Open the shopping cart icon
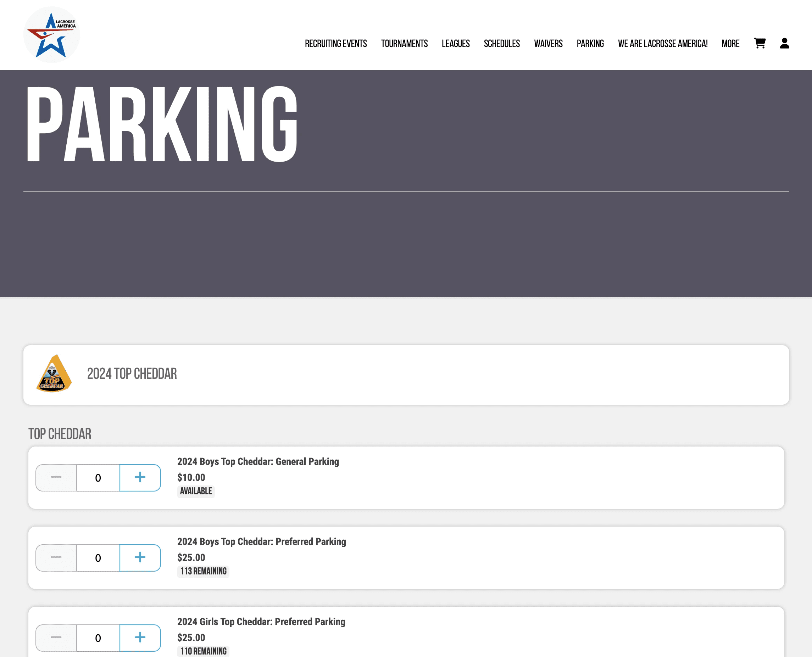The width and height of the screenshot is (812, 657). (x=760, y=44)
